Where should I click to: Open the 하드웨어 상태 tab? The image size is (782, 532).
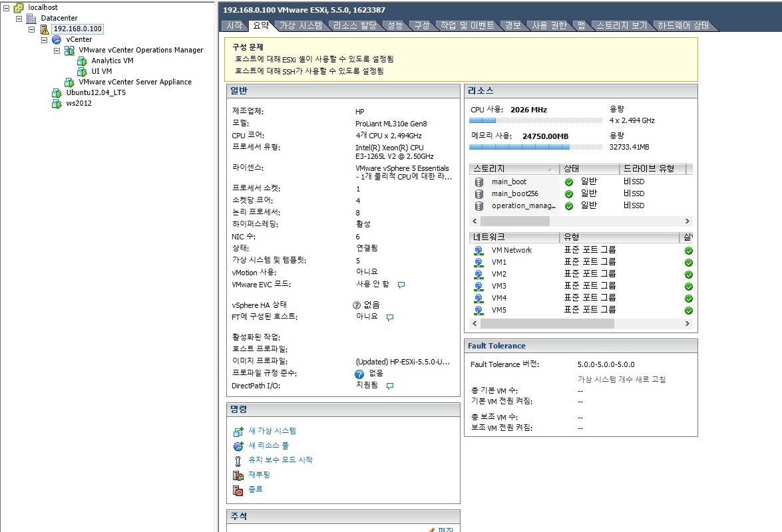(x=684, y=25)
